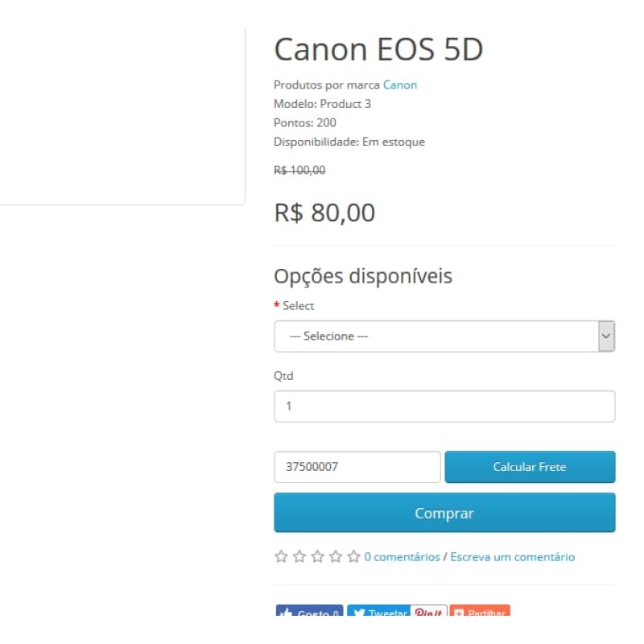Open the 0 comentários link

pyautogui.click(x=402, y=557)
